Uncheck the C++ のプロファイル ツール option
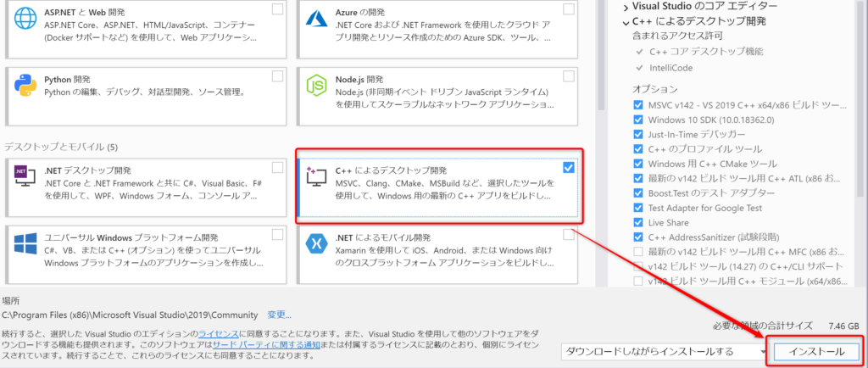868x368 pixels. pos(637,149)
